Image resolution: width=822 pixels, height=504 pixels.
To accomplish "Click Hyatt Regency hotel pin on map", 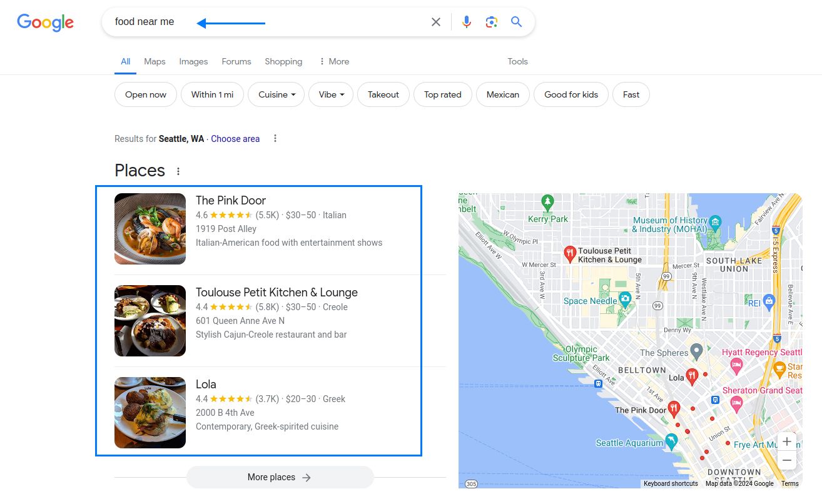I will 736,365.
